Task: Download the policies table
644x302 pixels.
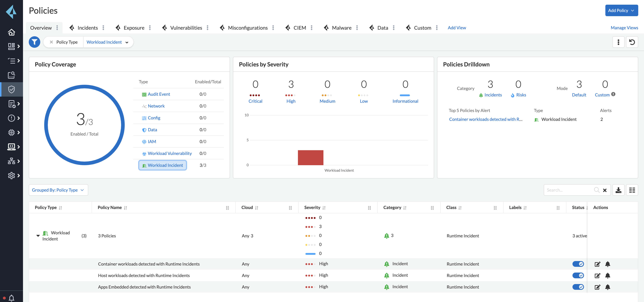Action: coord(618,190)
